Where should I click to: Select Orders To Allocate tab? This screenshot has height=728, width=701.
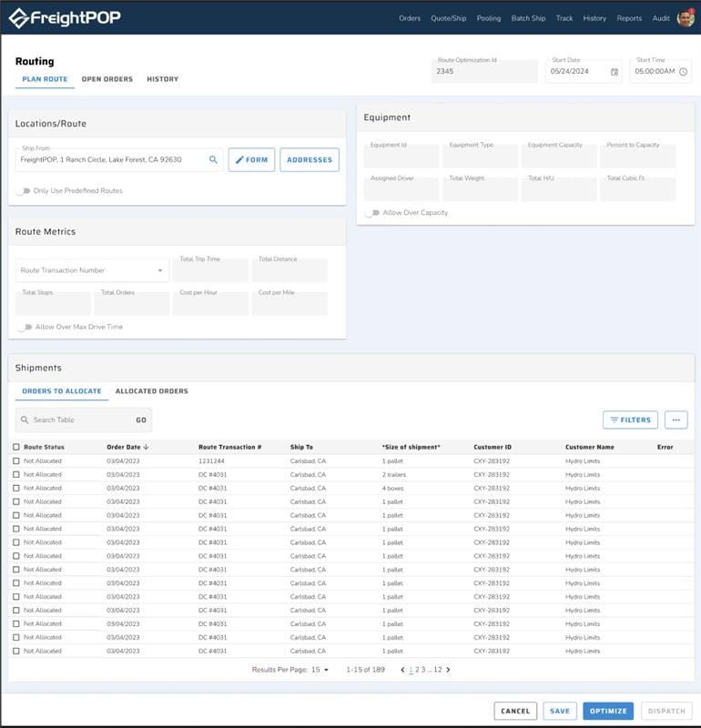[x=62, y=391]
